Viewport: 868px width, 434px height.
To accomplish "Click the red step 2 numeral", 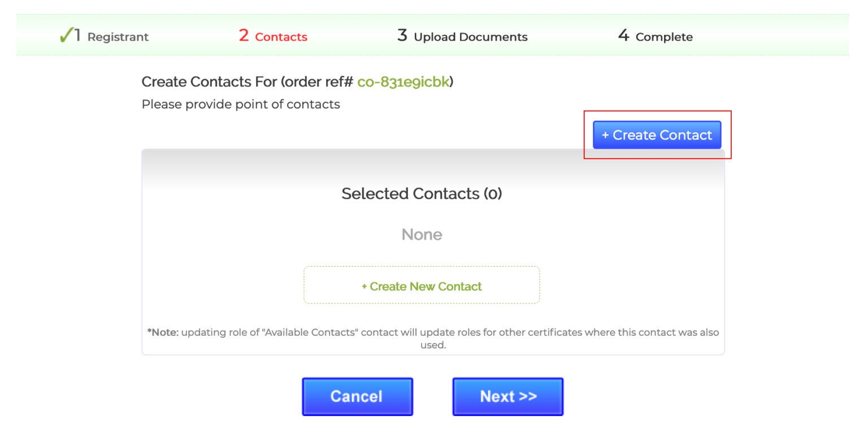I will coord(244,35).
